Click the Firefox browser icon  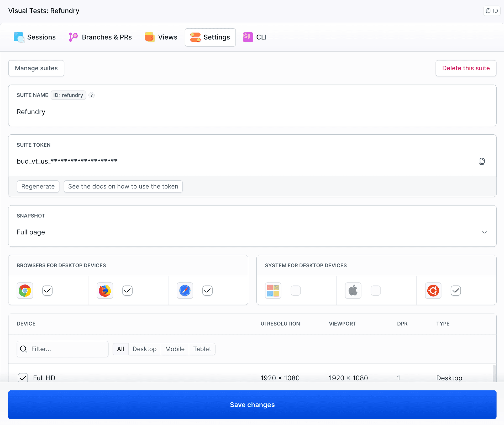pos(105,291)
